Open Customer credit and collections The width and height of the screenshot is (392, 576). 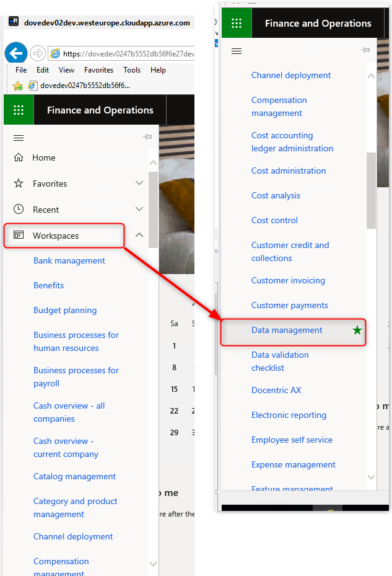[290, 252]
